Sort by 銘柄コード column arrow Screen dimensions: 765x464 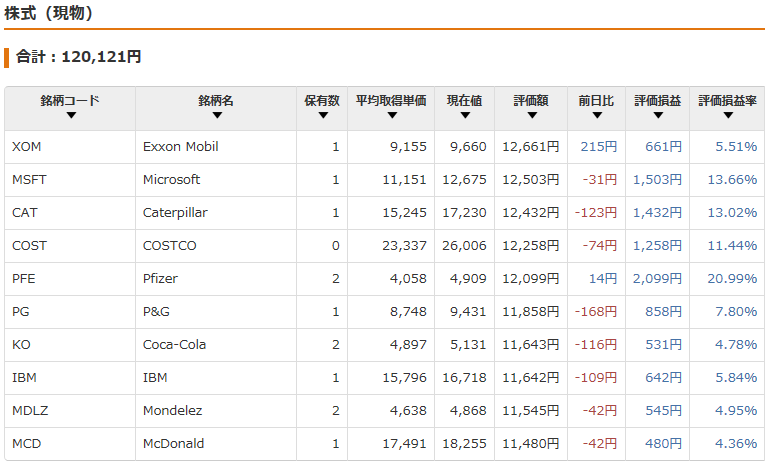[x=71, y=116]
